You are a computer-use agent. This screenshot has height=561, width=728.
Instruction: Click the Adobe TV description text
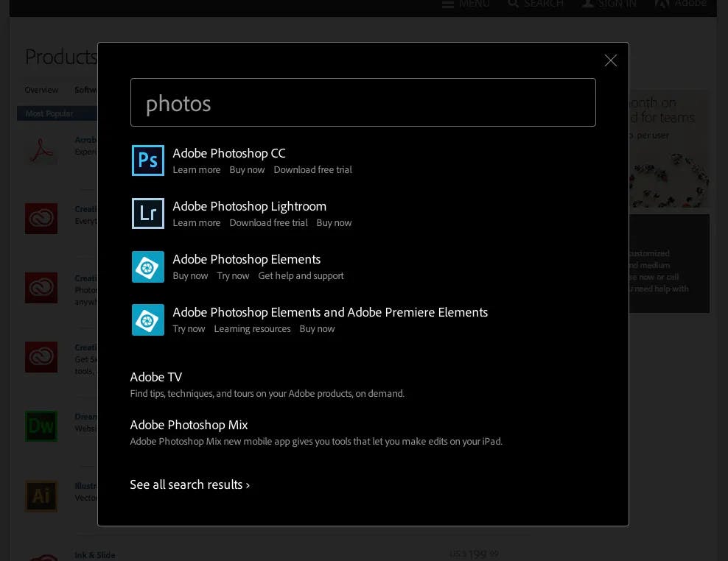[267, 393]
